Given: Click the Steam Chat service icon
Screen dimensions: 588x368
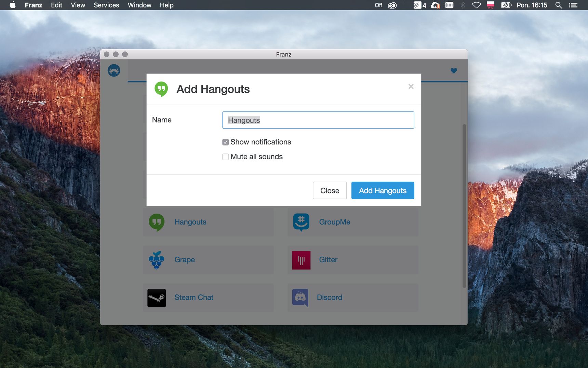Looking at the screenshot, I should point(157,298).
